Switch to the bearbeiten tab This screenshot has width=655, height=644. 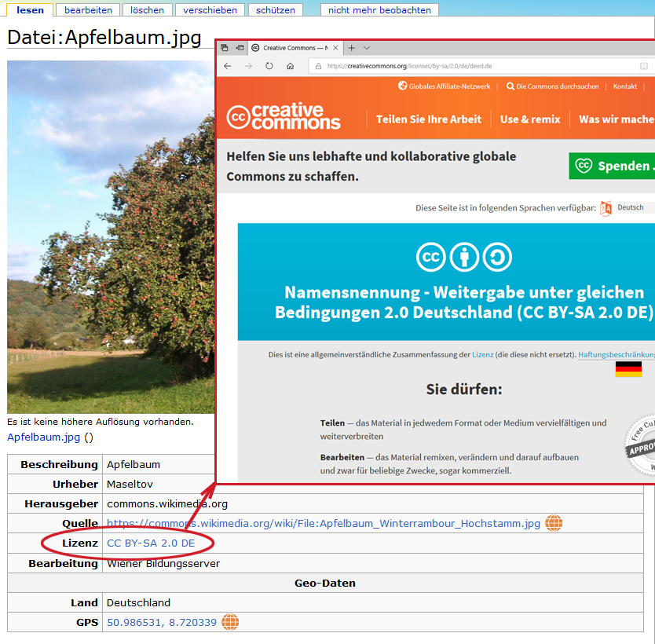point(88,10)
